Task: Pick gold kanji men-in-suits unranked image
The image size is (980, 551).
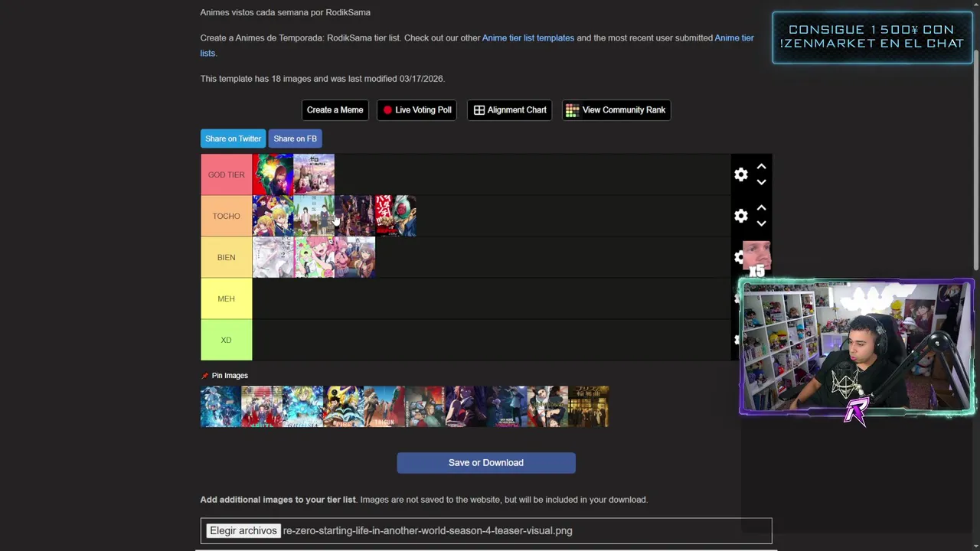Action: pos(589,406)
